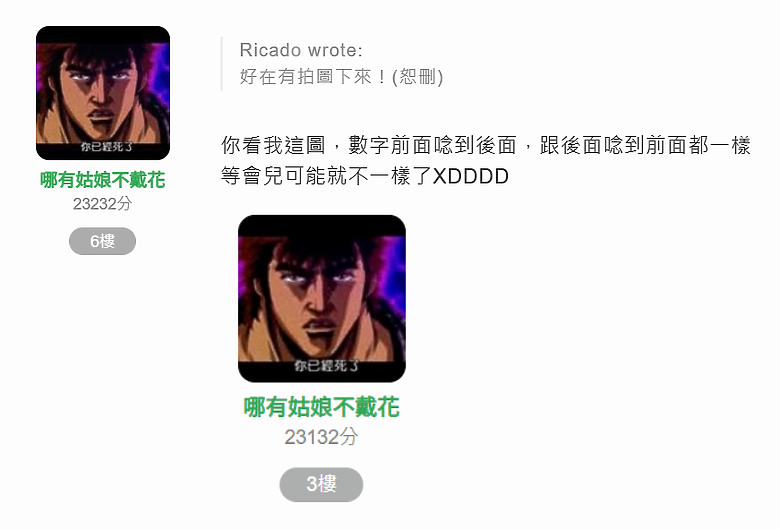Click the score text 23132分
The image size is (780, 529).
(321, 437)
